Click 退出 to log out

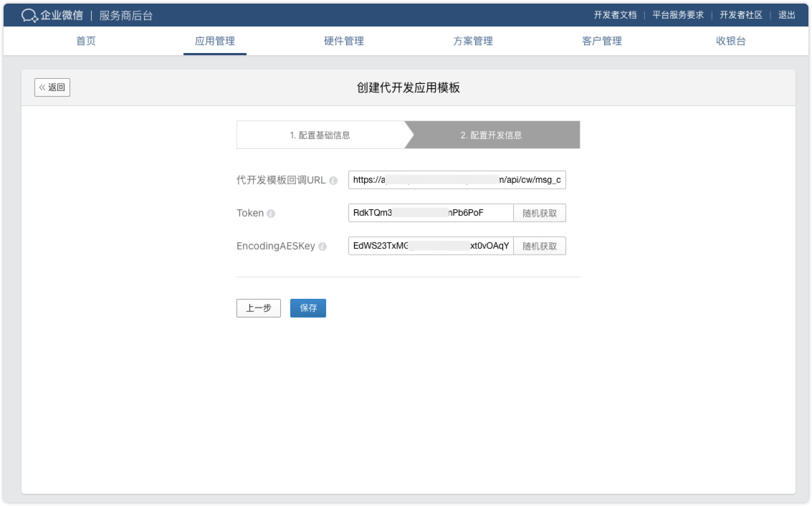[786, 15]
